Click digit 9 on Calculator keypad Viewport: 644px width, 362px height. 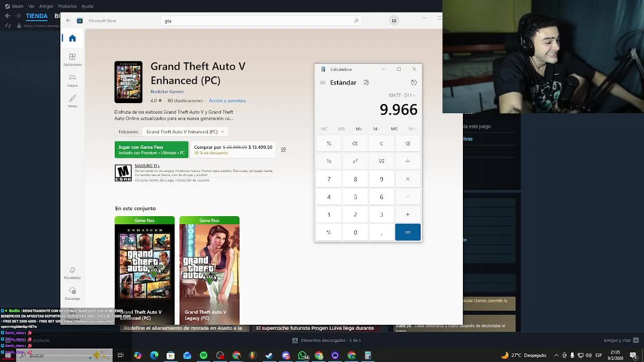(381, 179)
